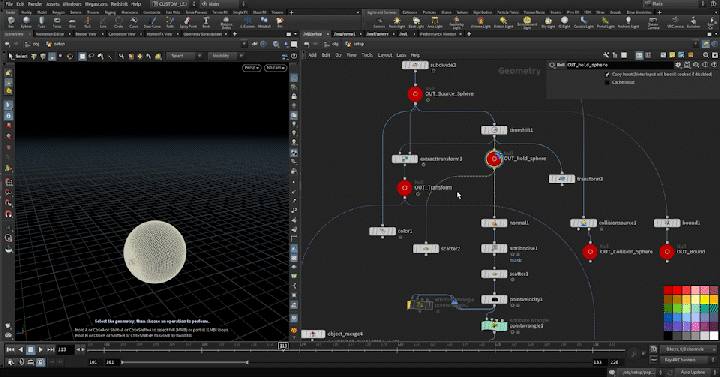
Task: Select the collisionsource1 node
Action: tap(583, 223)
